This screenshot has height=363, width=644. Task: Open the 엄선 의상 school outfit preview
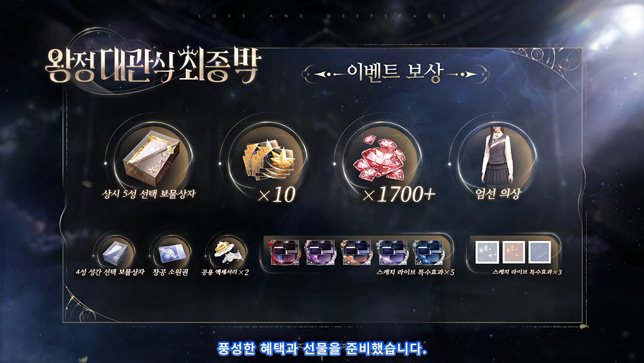coord(498,155)
